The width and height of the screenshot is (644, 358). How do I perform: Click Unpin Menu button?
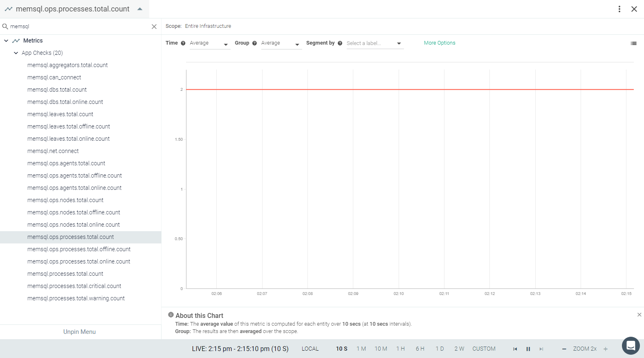[x=80, y=332]
